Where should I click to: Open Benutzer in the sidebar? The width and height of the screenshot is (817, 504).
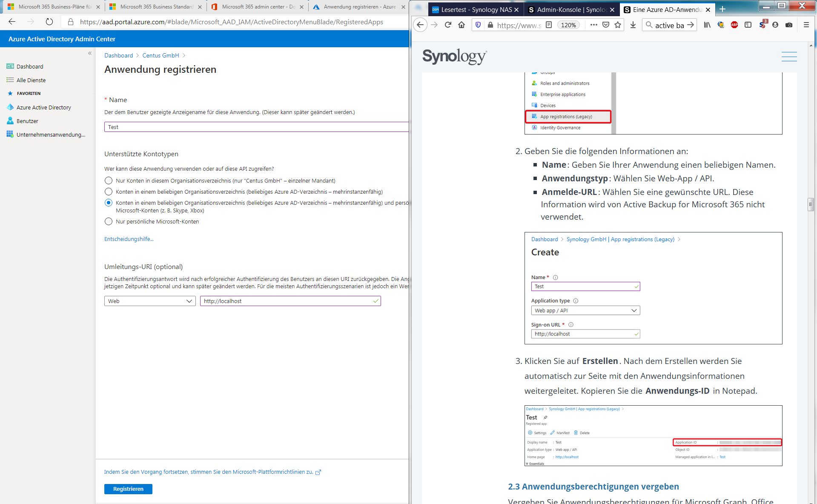[x=27, y=121]
